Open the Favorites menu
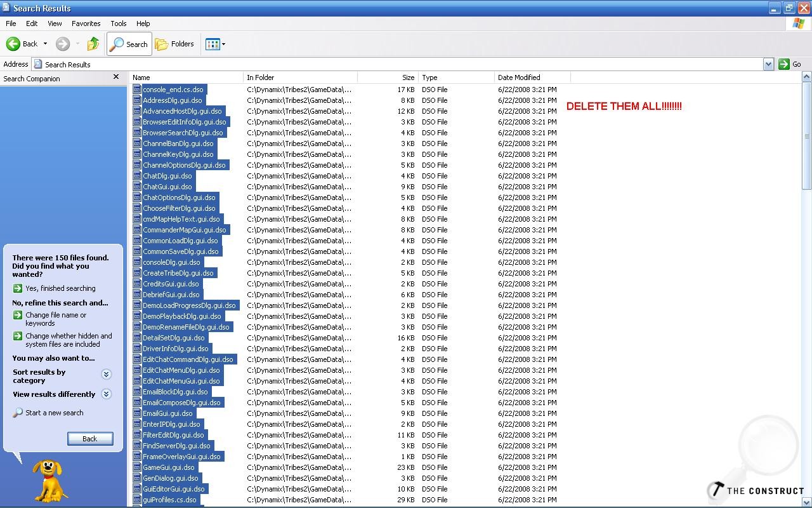 click(x=86, y=23)
